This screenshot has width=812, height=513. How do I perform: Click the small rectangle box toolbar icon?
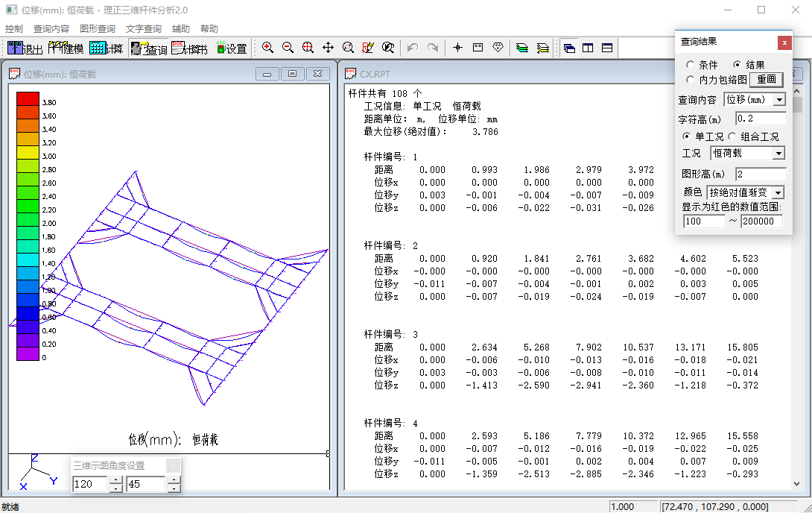coord(478,48)
